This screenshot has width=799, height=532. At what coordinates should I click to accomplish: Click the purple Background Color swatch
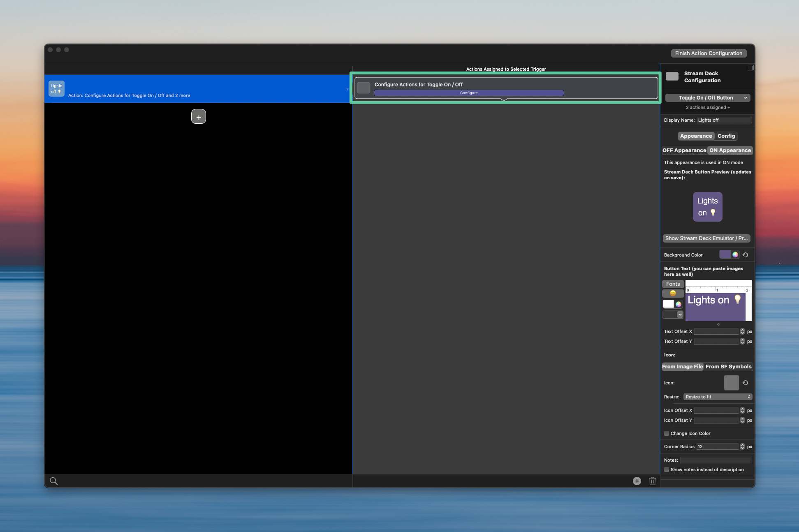pos(725,255)
